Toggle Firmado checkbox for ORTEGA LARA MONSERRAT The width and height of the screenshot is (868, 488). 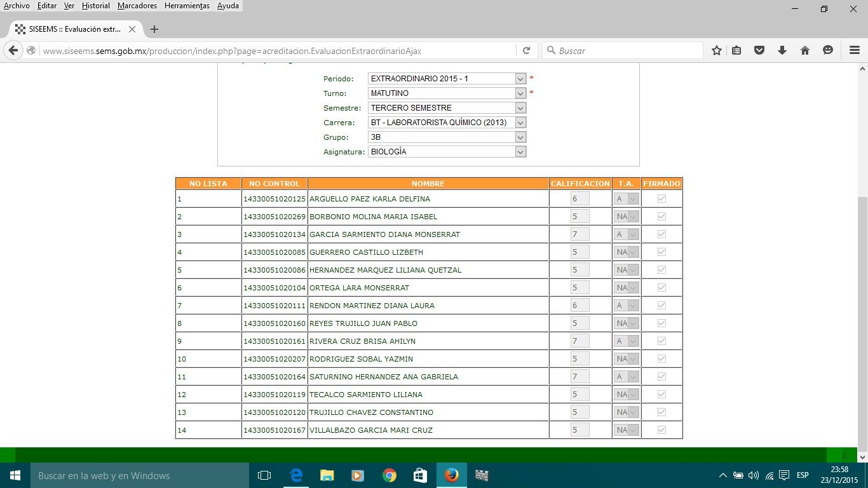click(x=661, y=288)
